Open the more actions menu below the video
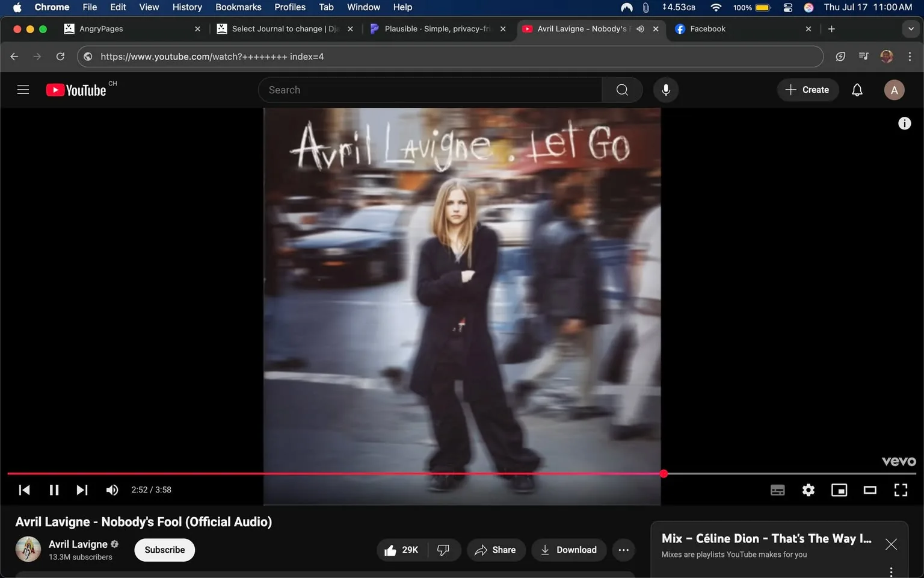The width and height of the screenshot is (924, 578). pos(623,550)
